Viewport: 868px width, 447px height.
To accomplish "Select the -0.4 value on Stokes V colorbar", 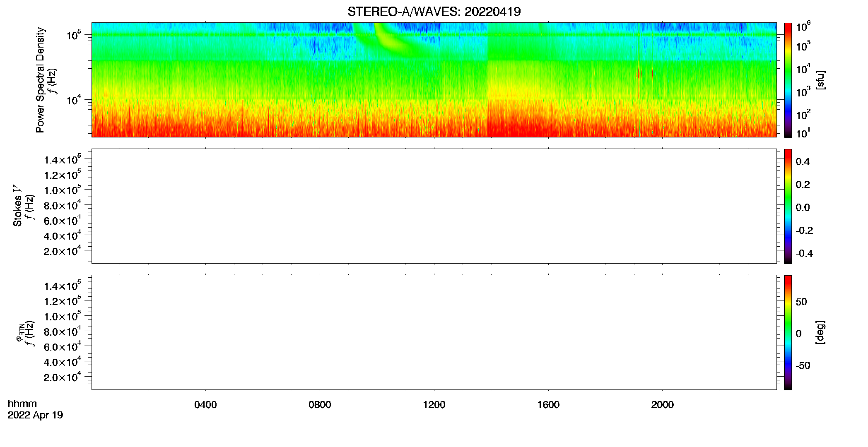I will point(804,254).
